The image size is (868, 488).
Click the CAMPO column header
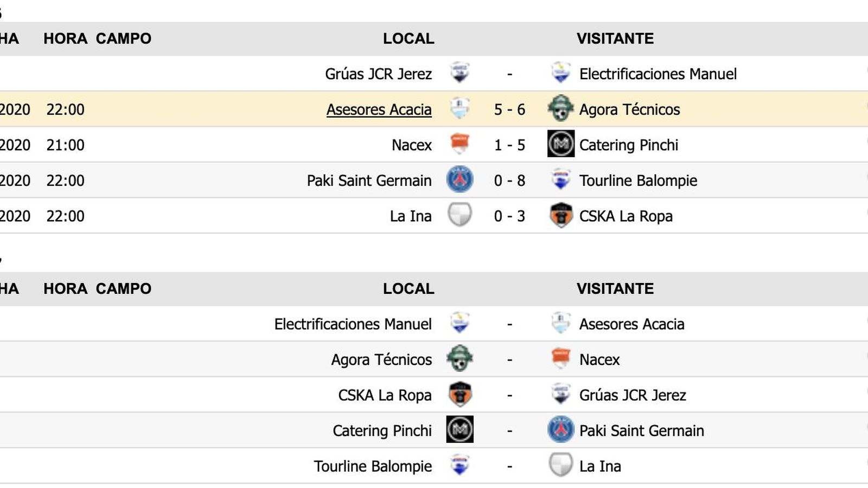[123, 38]
